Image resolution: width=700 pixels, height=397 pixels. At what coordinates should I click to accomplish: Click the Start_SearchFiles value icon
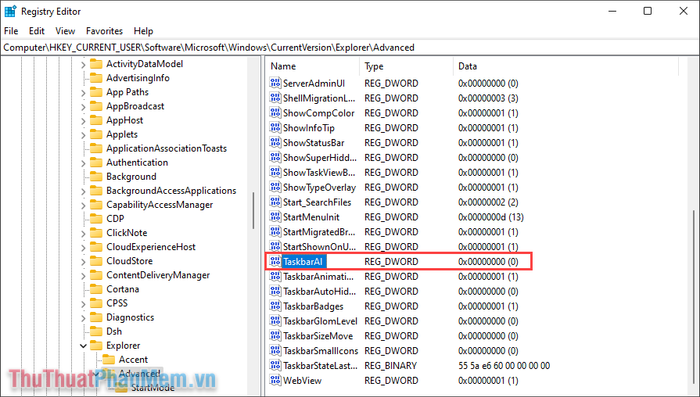coord(275,202)
